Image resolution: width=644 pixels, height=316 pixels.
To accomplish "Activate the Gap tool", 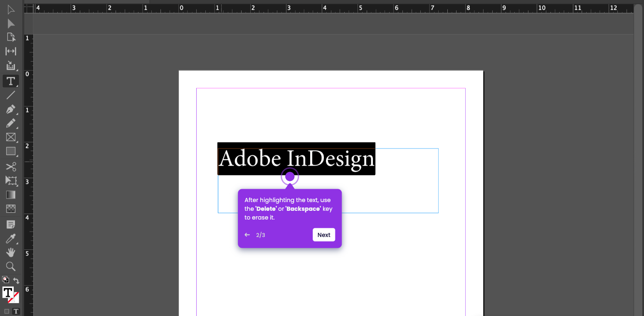I will pos(11,51).
